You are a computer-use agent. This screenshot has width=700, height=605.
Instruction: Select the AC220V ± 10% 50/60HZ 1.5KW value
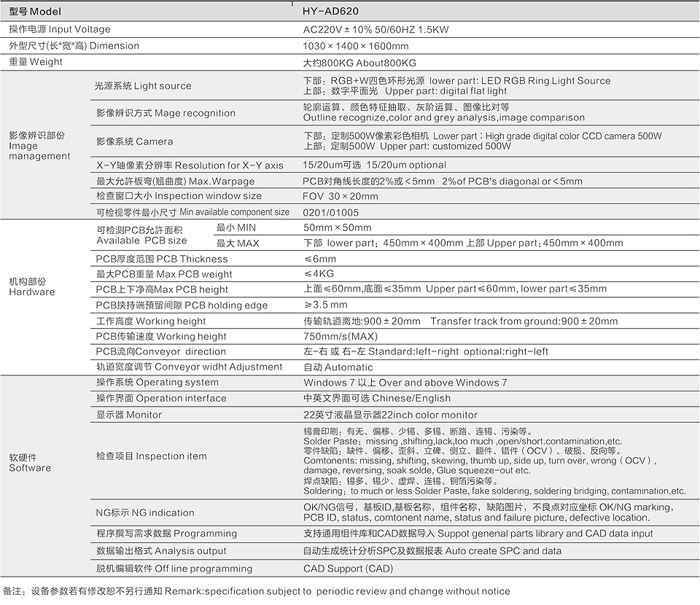tap(376, 30)
